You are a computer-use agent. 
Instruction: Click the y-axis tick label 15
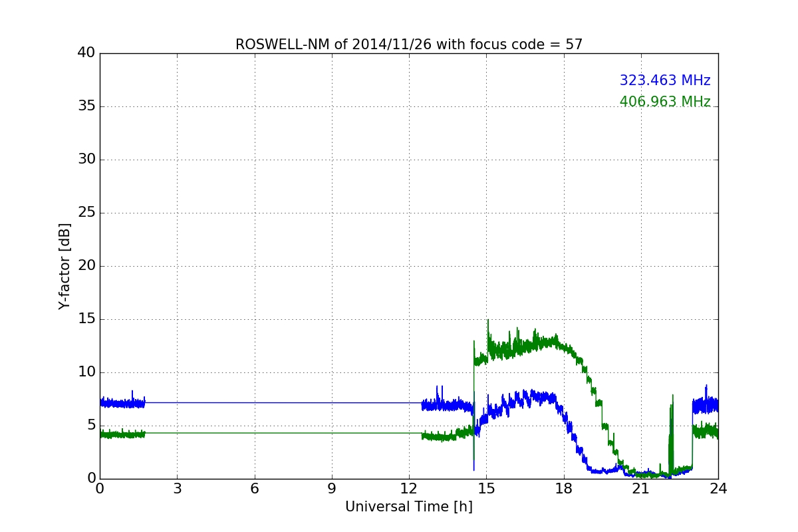coord(86,319)
